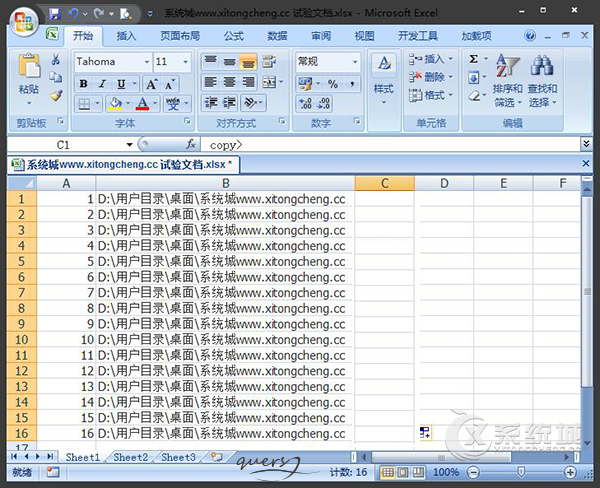Viewport: 600px width, 488px height.
Task: Switch to 页面布局 ribbon tab
Action: tap(180, 36)
